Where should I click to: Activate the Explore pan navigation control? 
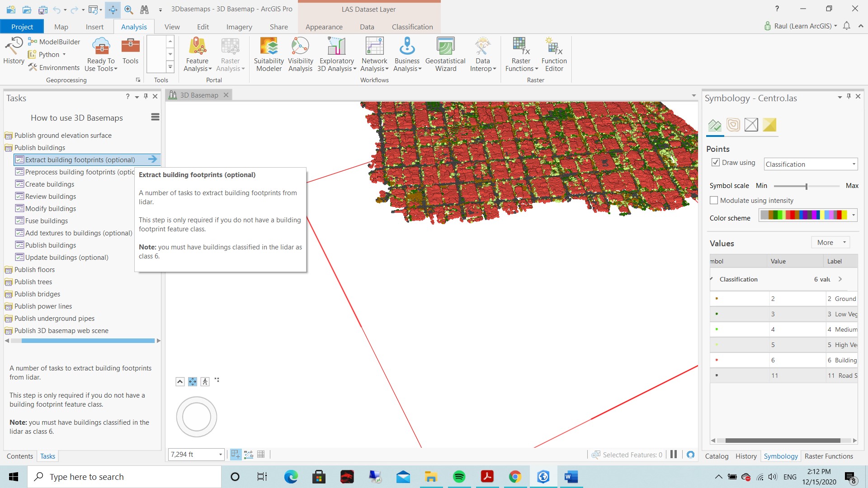(192, 381)
